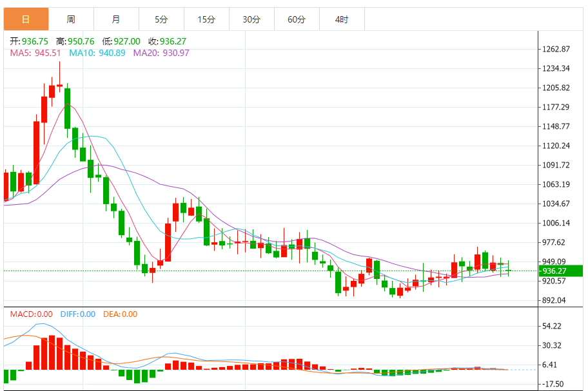The image size is (588, 391).
Task: Click the 1120.24 price axis label
Action: click(556, 146)
